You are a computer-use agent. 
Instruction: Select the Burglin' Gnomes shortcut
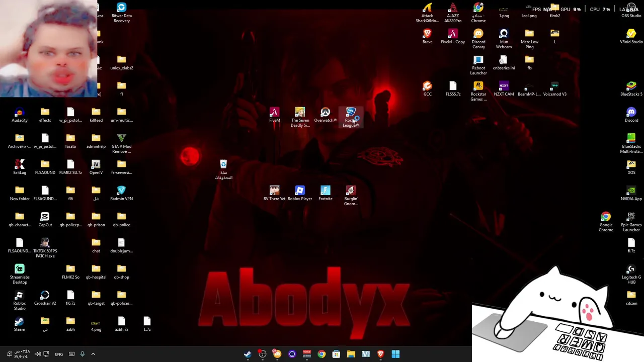[351, 196]
